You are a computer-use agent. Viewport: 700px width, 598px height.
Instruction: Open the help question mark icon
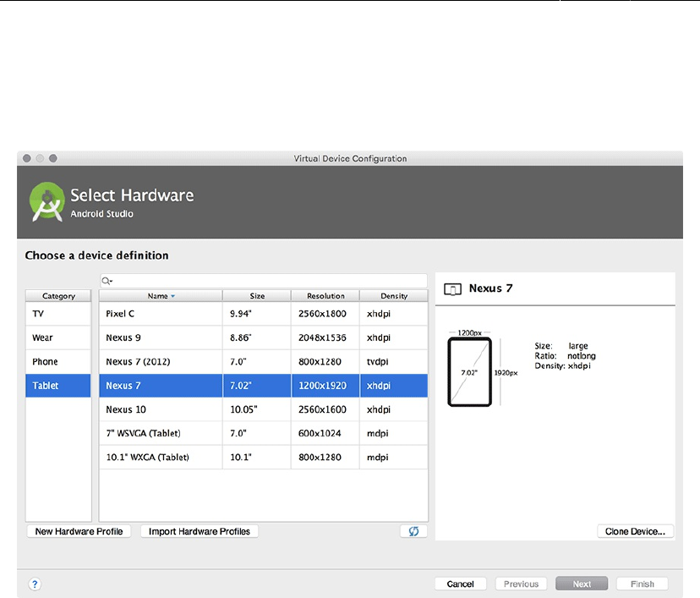point(35,584)
